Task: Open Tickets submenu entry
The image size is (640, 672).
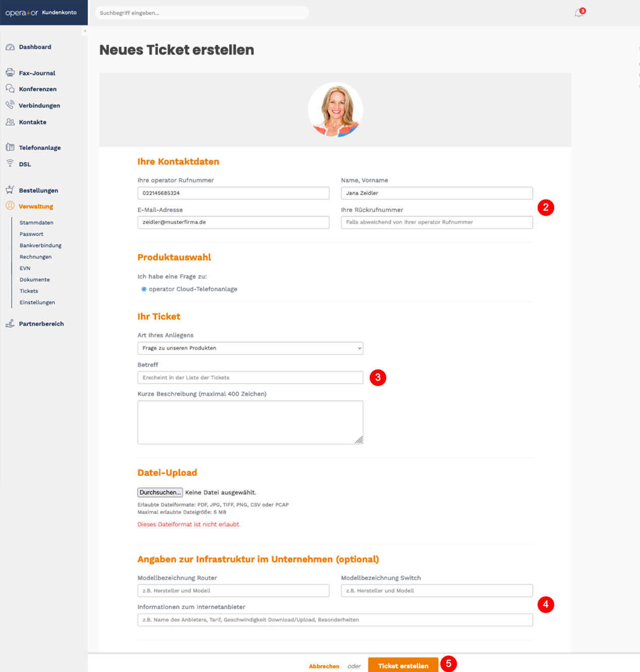Action: [x=29, y=291]
